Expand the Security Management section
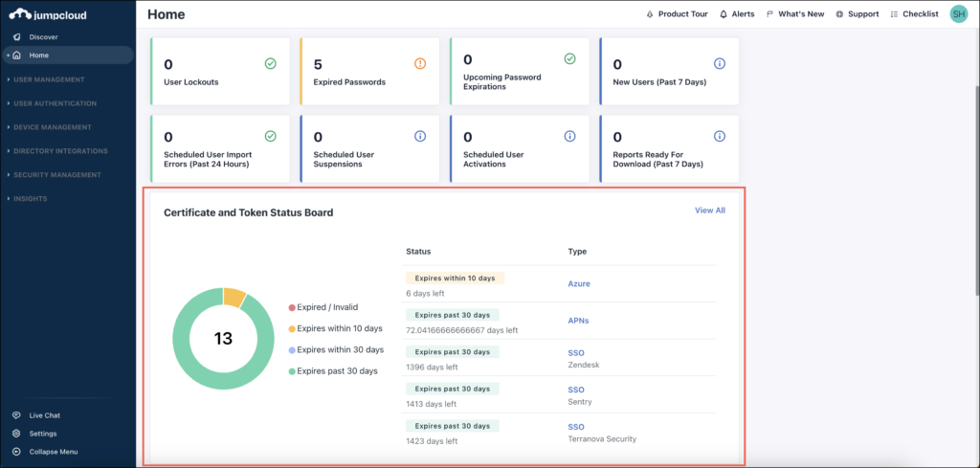Screen dimensions: 980x468 56,175
